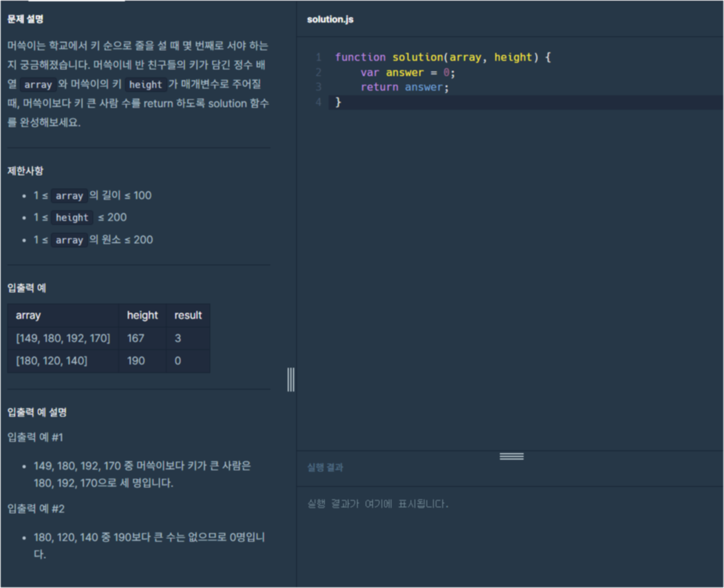724x588 pixels.
Task: Click the closing brace on line 4
Action: (x=338, y=102)
